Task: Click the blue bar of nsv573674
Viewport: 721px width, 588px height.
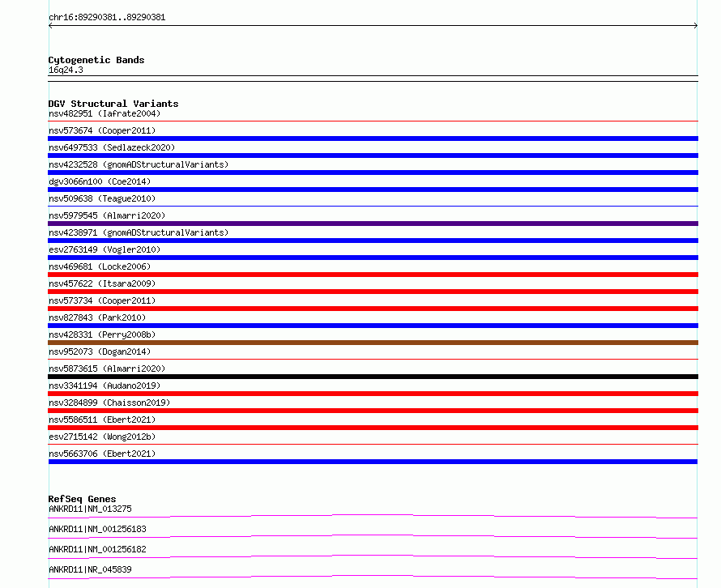Action: point(373,138)
